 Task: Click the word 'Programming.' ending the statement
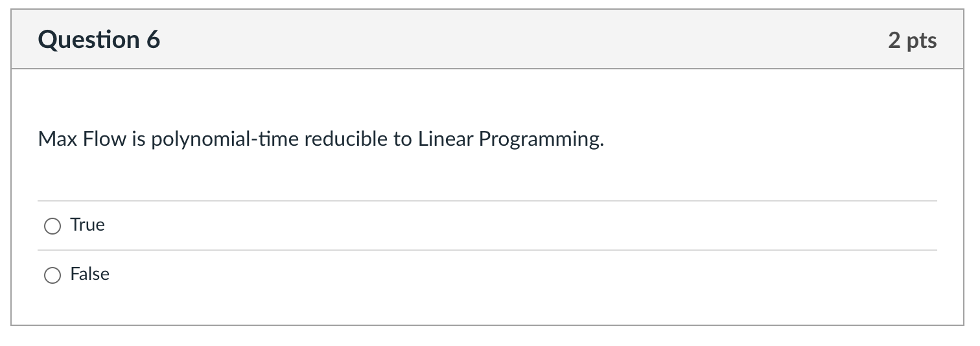click(541, 140)
